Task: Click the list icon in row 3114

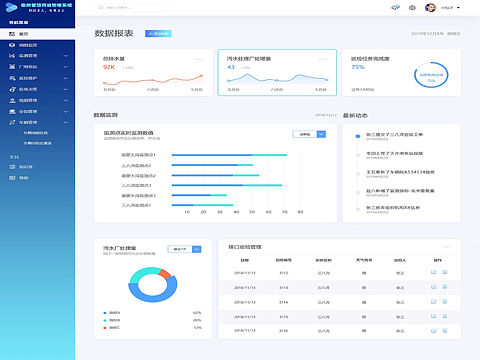Action: coord(444,302)
